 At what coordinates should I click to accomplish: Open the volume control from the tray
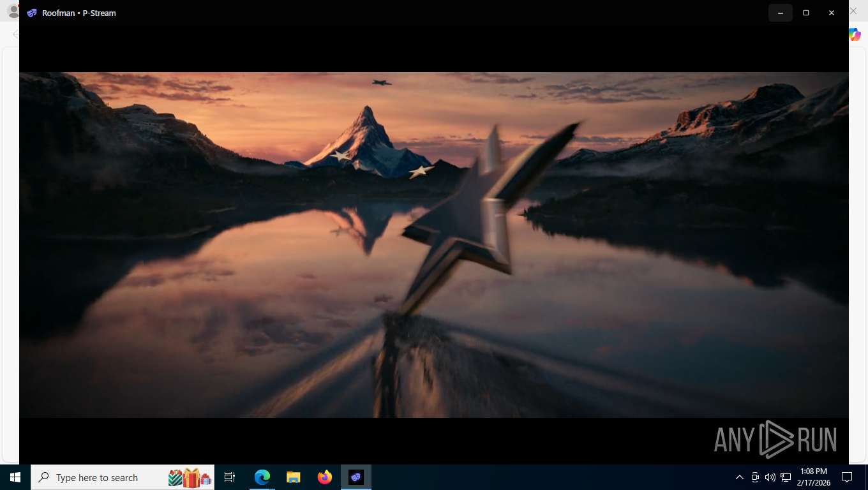(770, 477)
